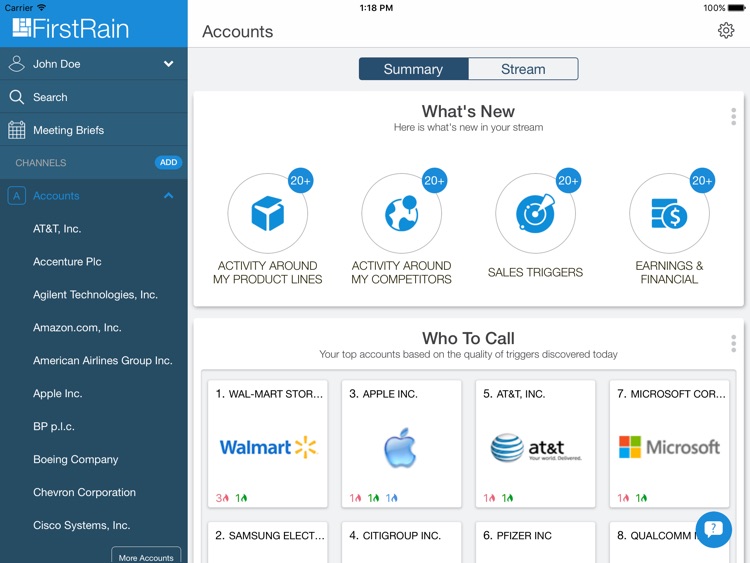This screenshot has width=750, height=563.
Task: Click the 1:18 PM clock in status bar
Action: [x=376, y=8]
